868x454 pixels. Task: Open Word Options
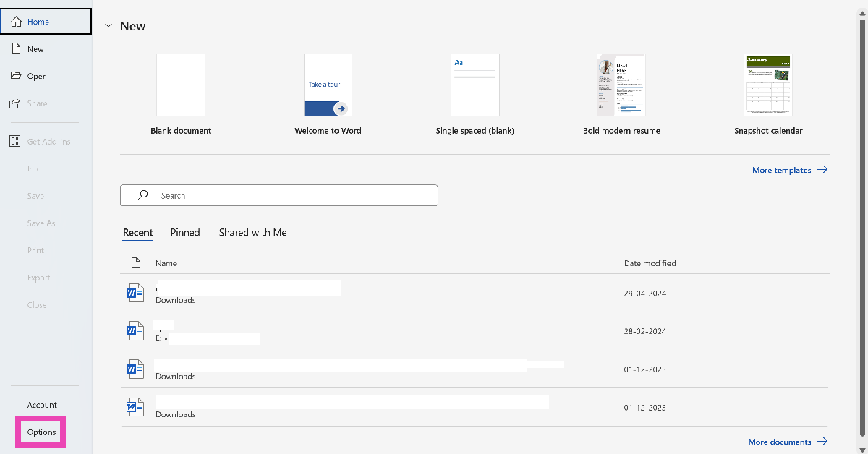41,432
